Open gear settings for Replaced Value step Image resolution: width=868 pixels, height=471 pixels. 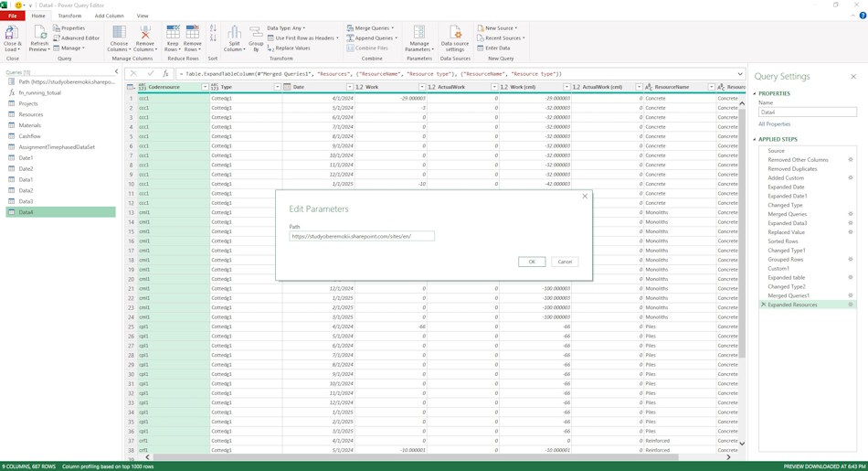pyautogui.click(x=851, y=232)
